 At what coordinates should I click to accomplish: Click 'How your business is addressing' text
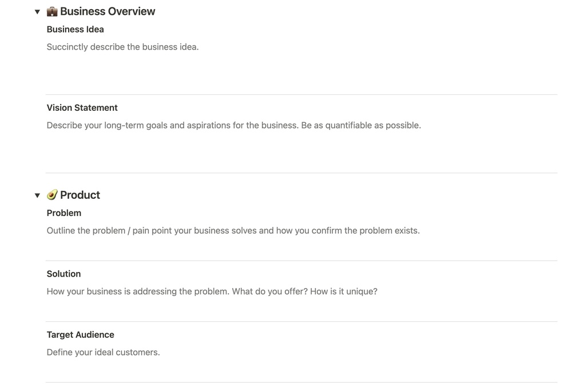(x=212, y=291)
